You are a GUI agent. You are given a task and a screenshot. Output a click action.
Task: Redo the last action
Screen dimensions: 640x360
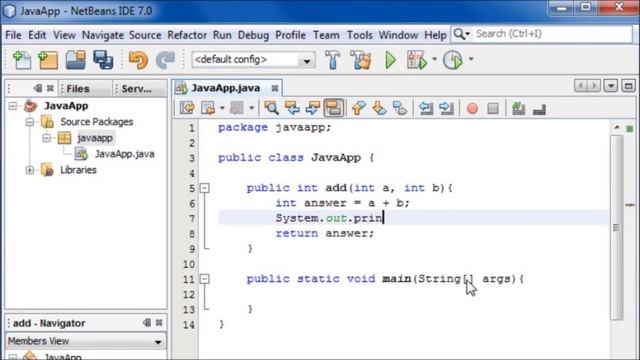[165, 60]
